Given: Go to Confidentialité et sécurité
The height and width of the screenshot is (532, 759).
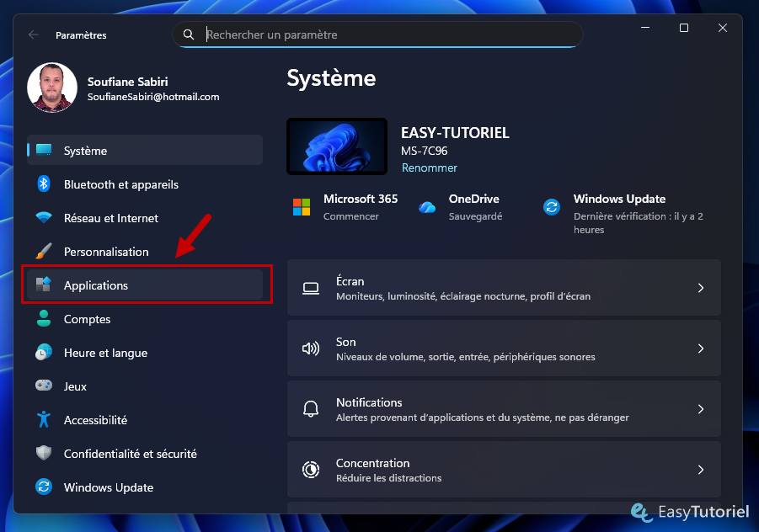Looking at the screenshot, I should click(145, 453).
